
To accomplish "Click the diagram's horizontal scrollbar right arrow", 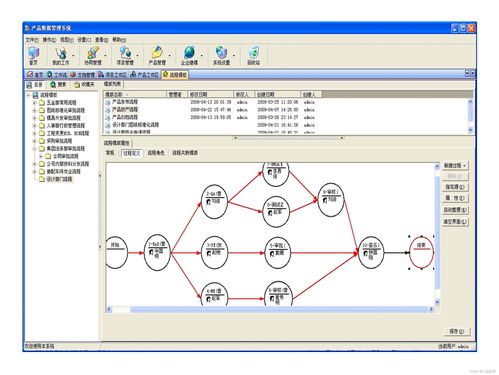I will coord(431,309).
